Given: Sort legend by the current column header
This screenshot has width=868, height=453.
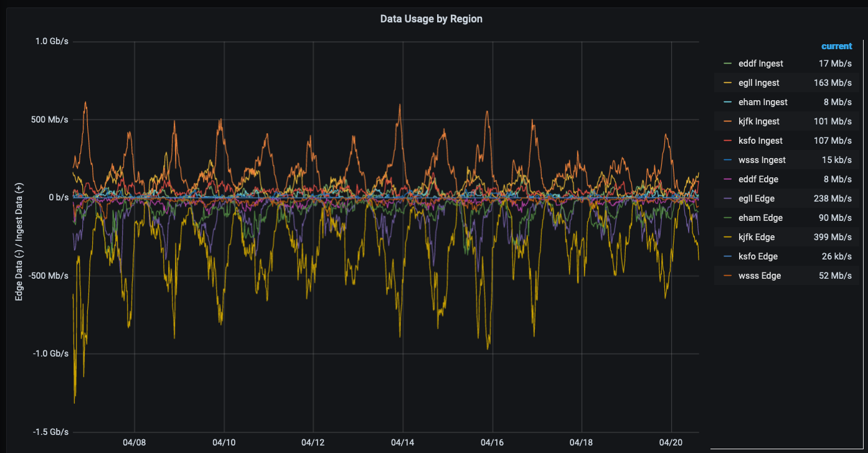Looking at the screenshot, I should tap(836, 46).
